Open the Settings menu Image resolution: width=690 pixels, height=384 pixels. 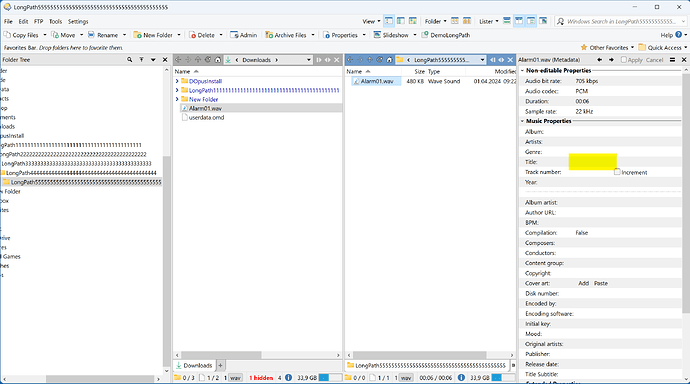(78, 21)
